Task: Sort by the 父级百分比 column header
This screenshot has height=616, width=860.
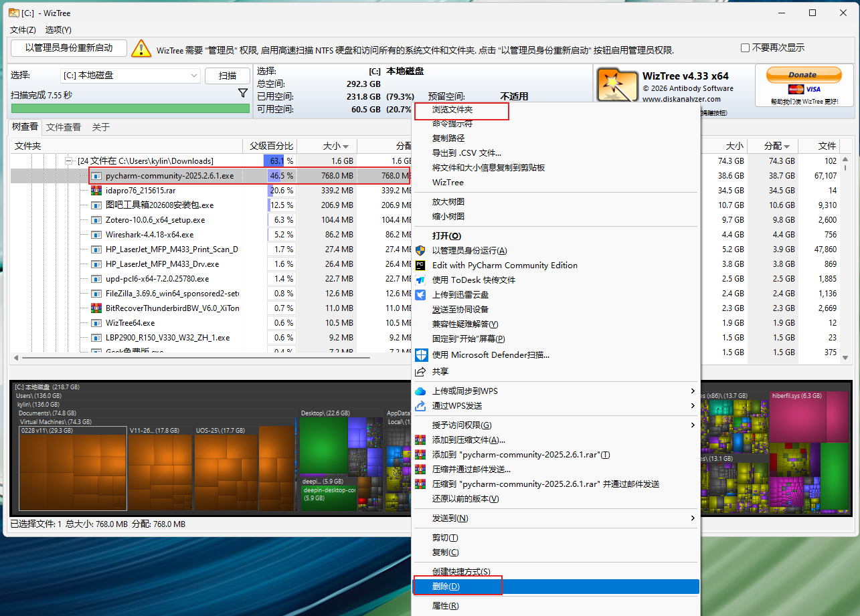Action: pyautogui.click(x=270, y=146)
